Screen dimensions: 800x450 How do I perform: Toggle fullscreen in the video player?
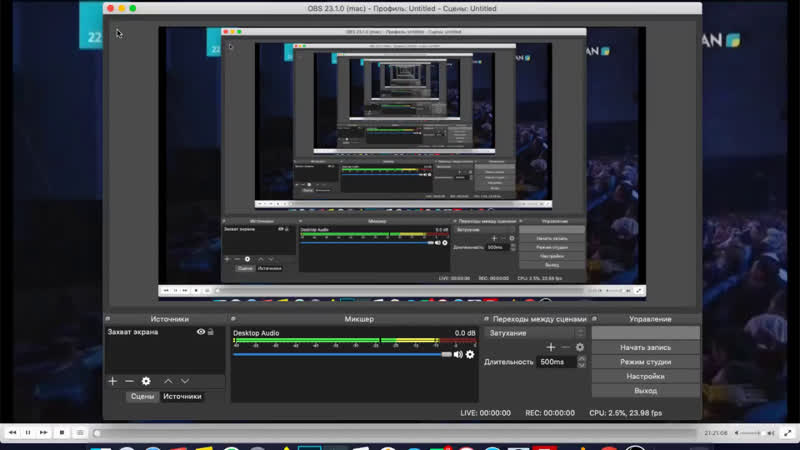coord(788,433)
